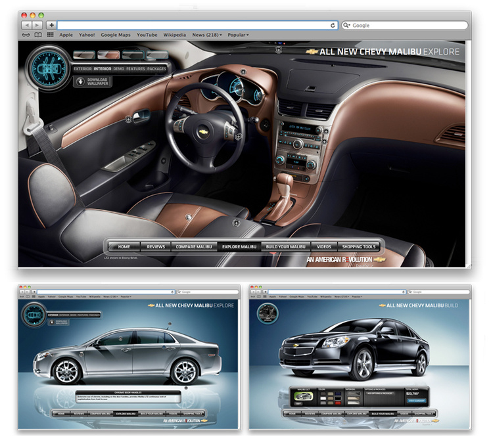Click the back arrow in the bottom-left browser window
The image size is (493, 448).
[x=22, y=292]
